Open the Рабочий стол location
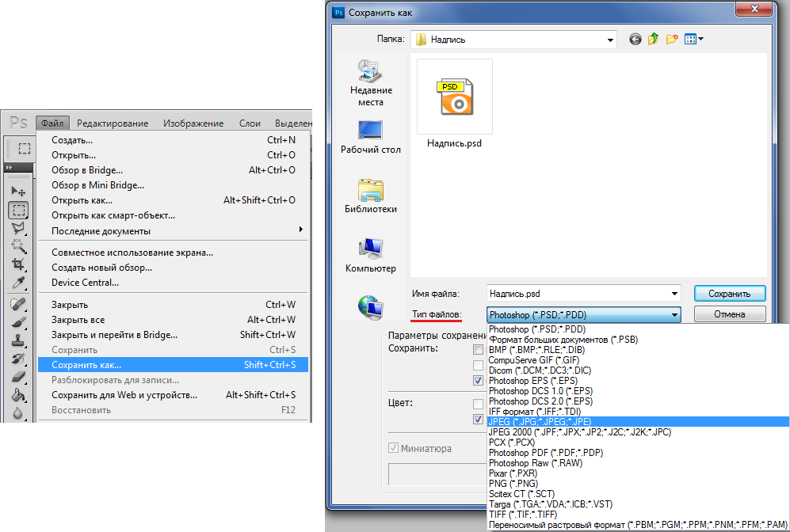 [371, 137]
